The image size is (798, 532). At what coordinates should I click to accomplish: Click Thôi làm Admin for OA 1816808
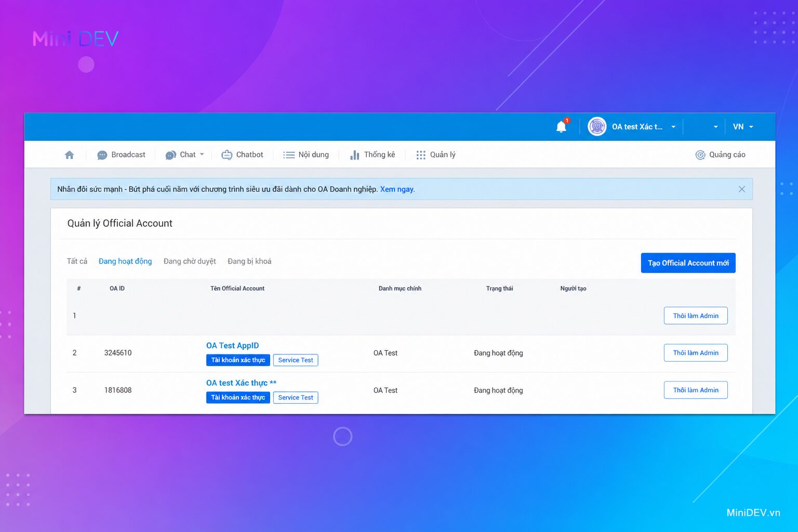[696, 390]
